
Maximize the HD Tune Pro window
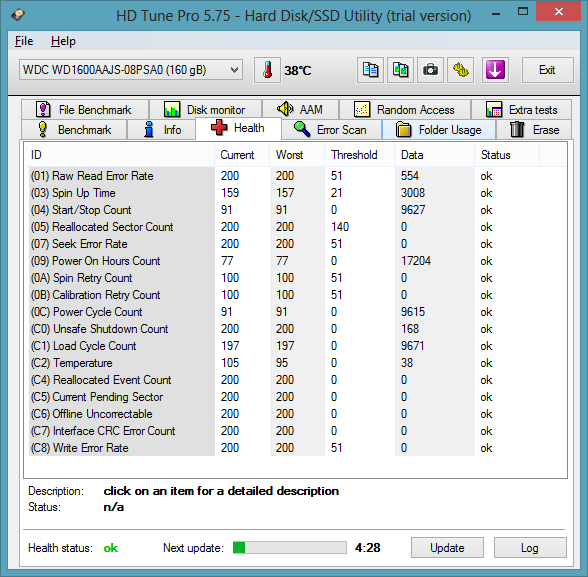click(x=522, y=12)
